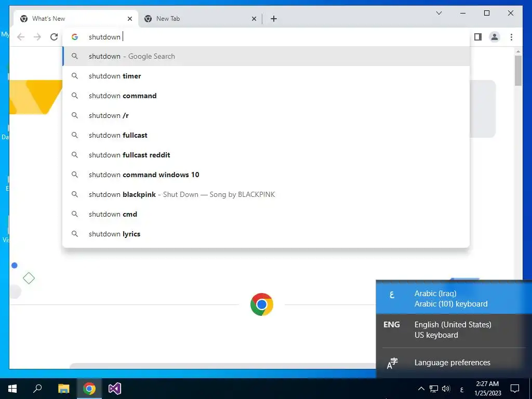The height and width of the screenshot is (399, 532).
Task: Click the network tray icon
Action: tap(434, 389)
